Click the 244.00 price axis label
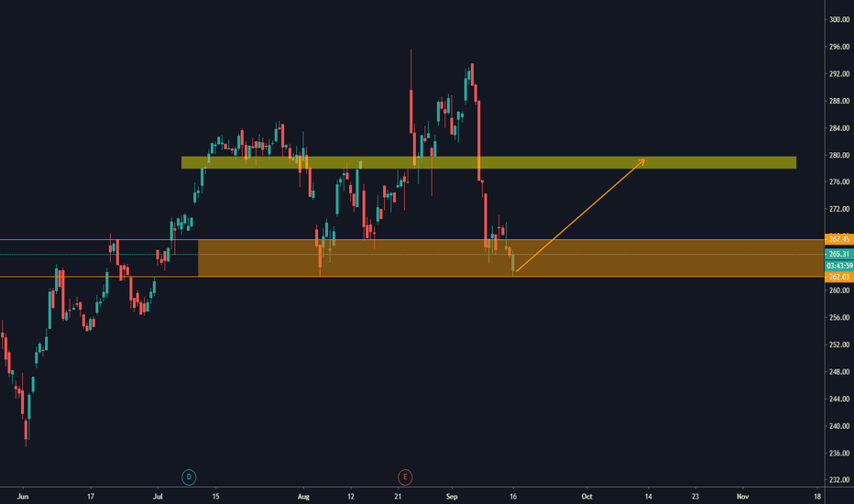 (x=839, y=399)
